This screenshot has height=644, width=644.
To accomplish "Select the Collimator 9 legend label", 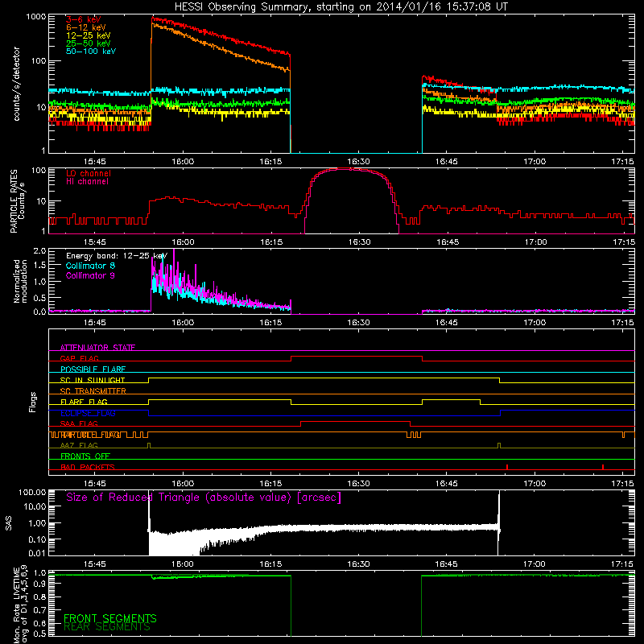I will [x=90, y=275].
